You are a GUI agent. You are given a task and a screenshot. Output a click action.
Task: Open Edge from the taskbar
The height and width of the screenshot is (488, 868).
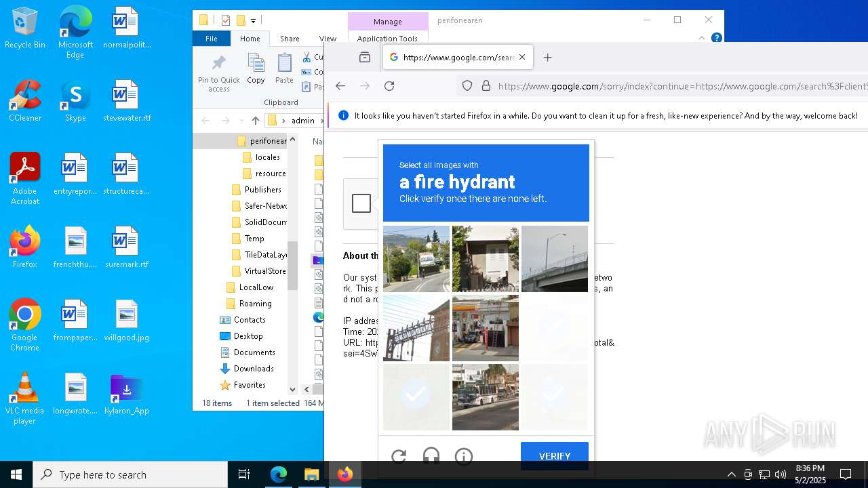click(x=279, y=474)
